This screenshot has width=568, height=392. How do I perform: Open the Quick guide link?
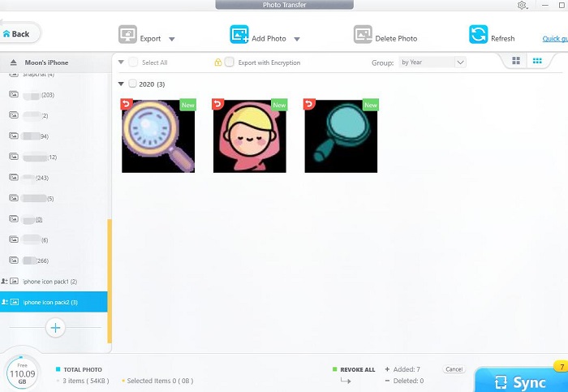pyautogui.click(x=555, y=39)
